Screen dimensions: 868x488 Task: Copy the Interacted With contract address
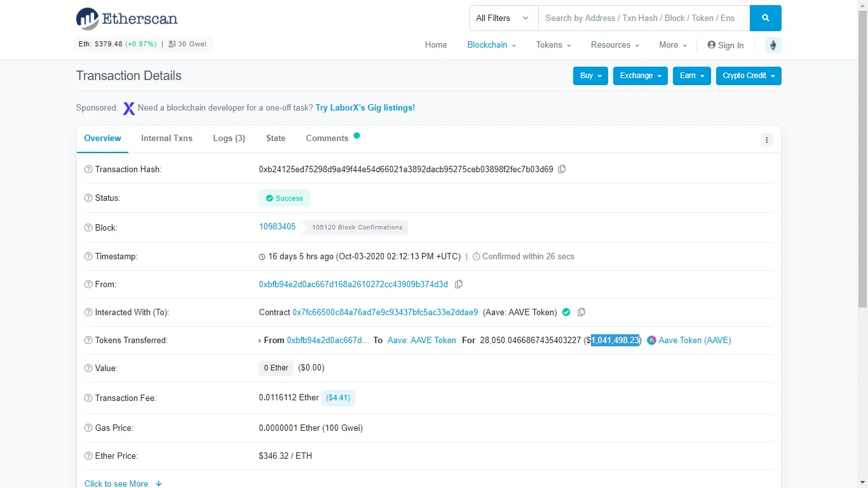click(581, 313)
